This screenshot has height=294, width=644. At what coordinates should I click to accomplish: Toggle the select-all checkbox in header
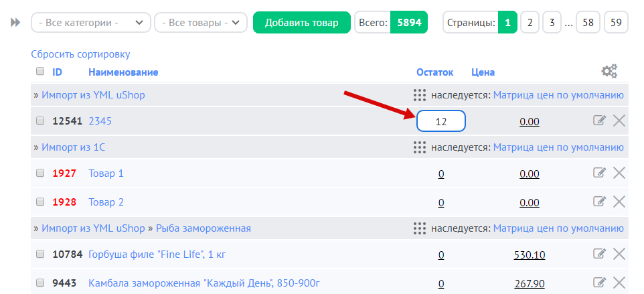(40, 72)
